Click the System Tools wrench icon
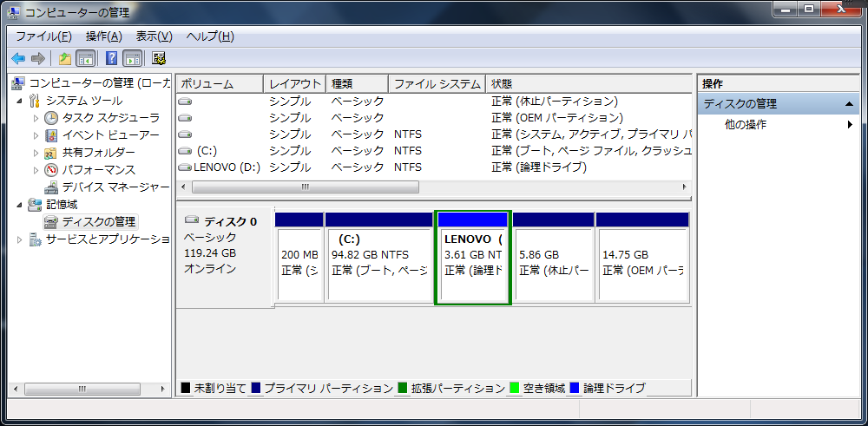868x426 pixels. coord(35,101)
